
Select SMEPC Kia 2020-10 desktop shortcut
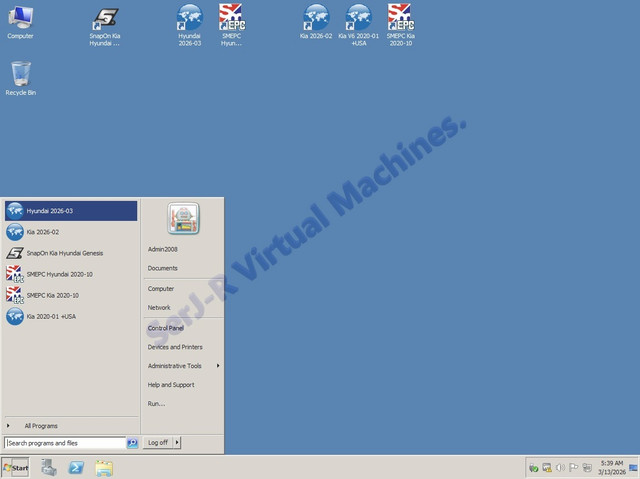pyautogui.click(x=401, y=25)
